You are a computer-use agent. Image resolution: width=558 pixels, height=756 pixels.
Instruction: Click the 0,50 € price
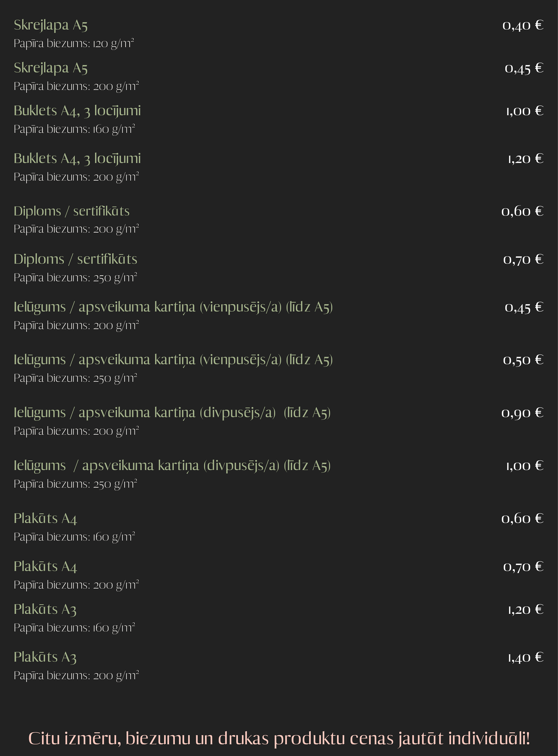click(x=523, y=360)
